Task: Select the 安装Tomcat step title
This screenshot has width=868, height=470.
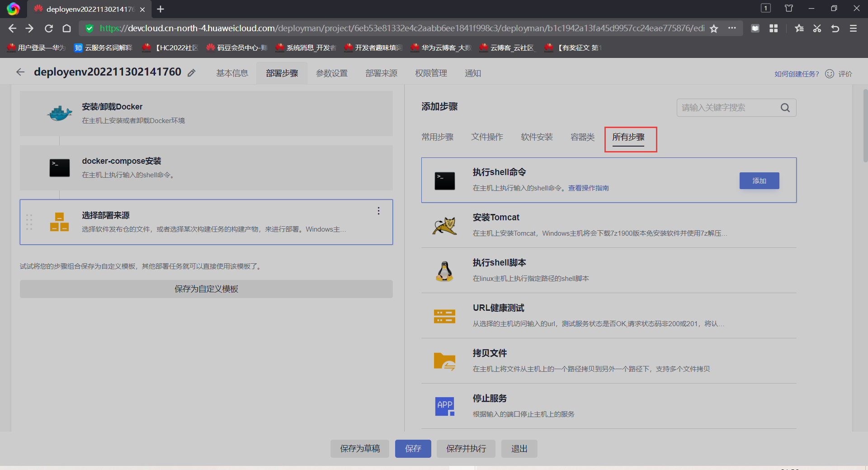Action: 496,218
